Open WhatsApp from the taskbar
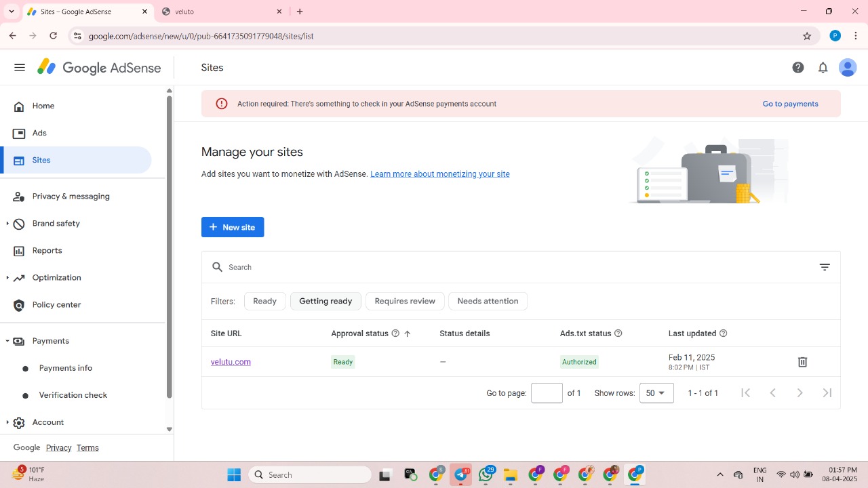Image resolution: width=868 pixels, height=488 pixels. pyautogui.click(x=486, y=475)
